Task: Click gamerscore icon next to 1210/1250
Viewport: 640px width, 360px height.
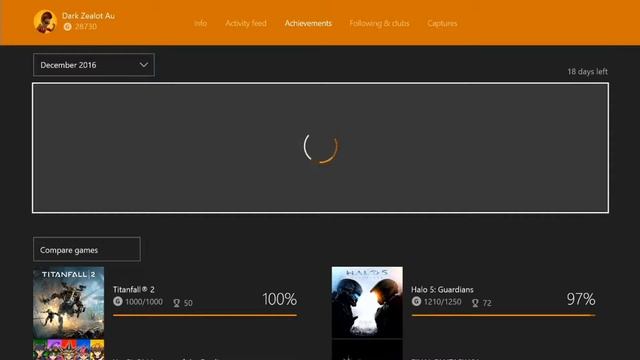Action: 416,302
